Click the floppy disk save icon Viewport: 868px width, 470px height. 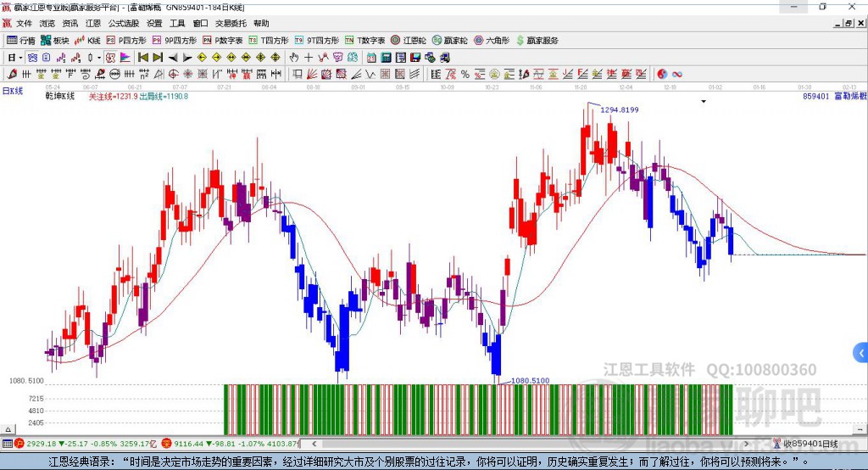tap(415, 58)
